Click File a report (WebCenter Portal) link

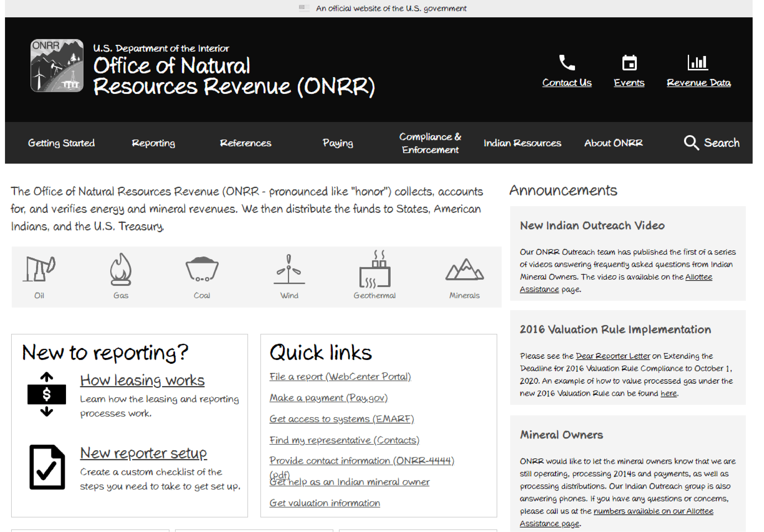coord(340,377)
